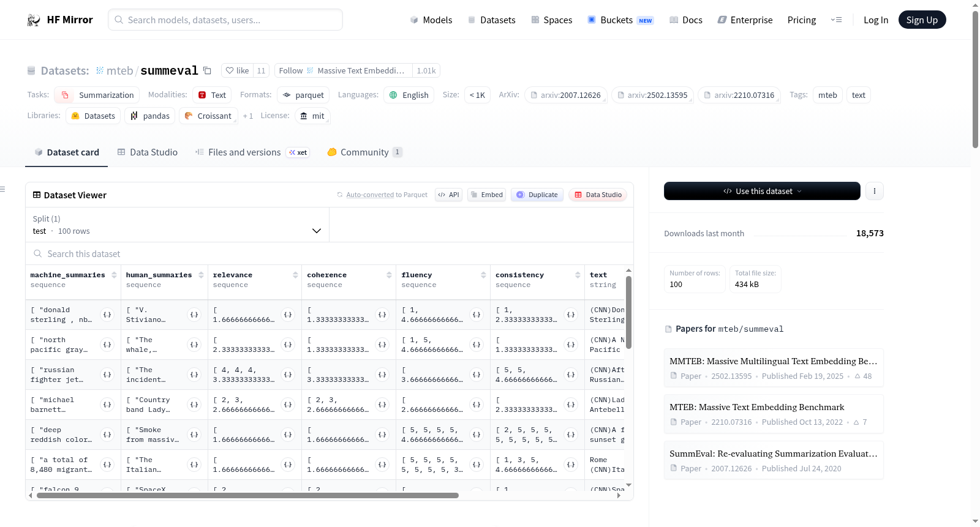980x527 pixels.
Task: Open Buckets in the top navigation
Action: (x=620, y=20)
